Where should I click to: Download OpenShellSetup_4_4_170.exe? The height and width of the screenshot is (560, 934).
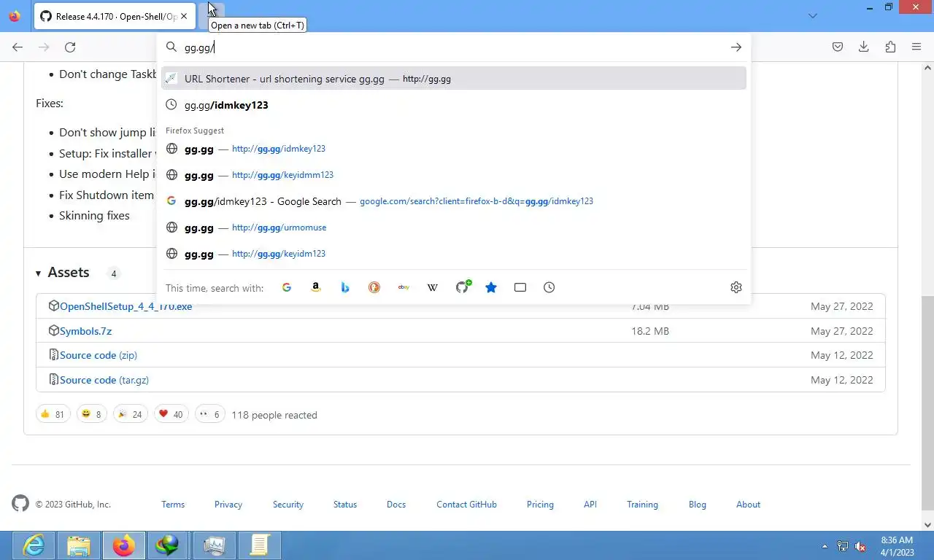(126, 306)
